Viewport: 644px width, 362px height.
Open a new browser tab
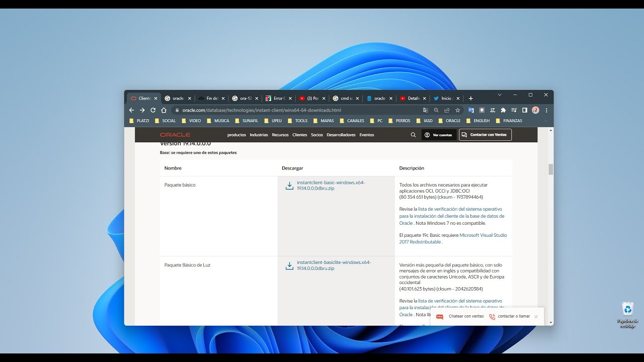pos(471,99)
